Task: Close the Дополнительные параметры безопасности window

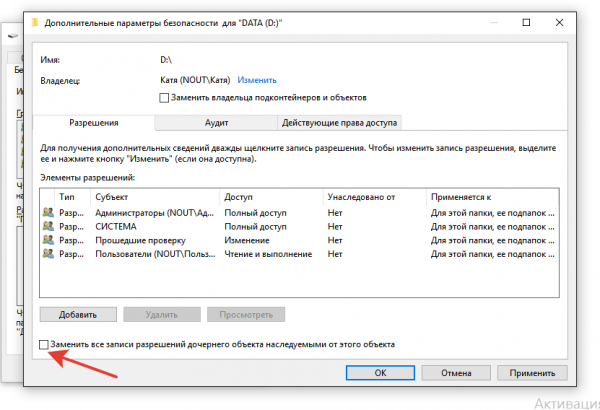Action: [x=559, y=23]
